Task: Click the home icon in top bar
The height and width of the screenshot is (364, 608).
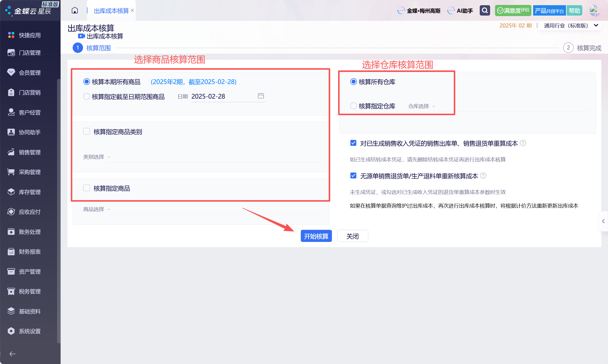Action: [75, 10]
